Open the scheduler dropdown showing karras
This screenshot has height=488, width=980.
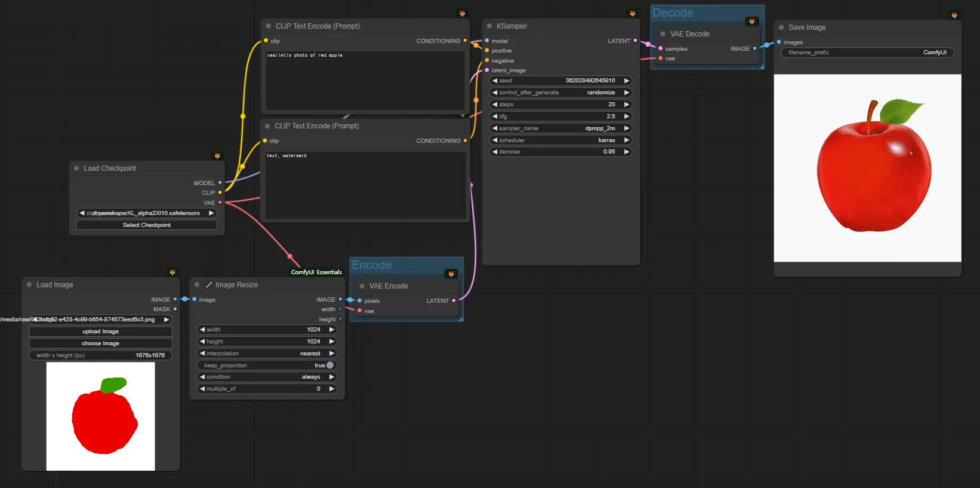coord(560,140)
